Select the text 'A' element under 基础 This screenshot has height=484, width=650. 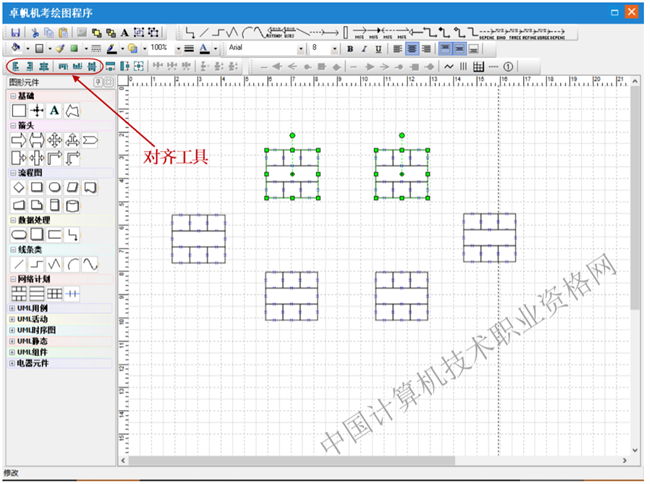(x=54, y=110)
